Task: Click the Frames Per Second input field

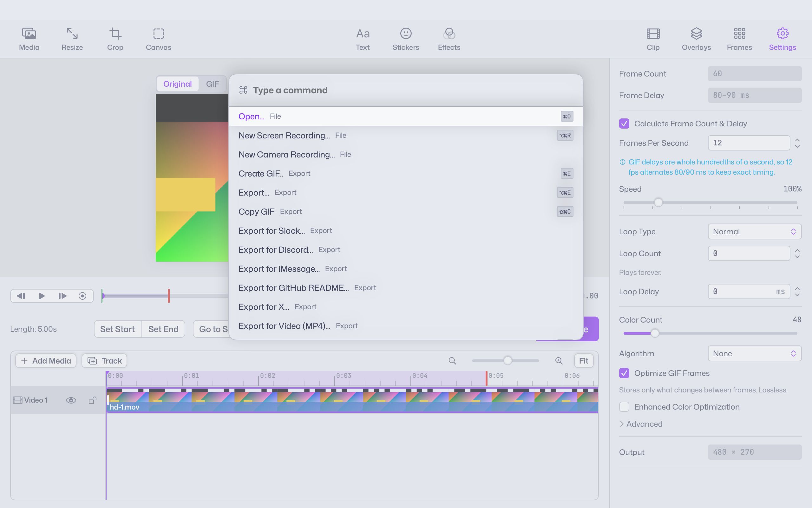Action: 749,143
